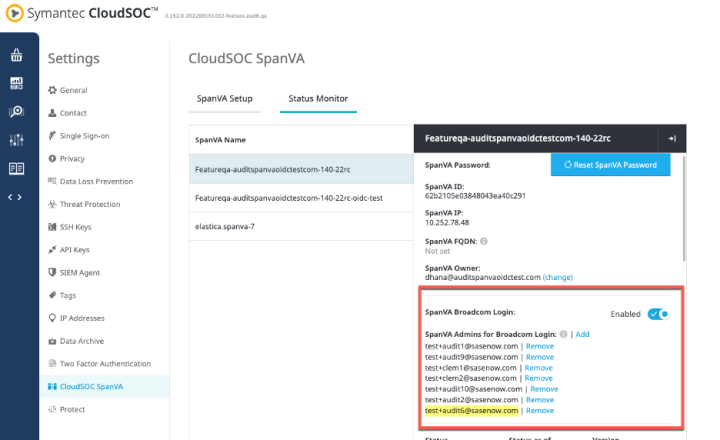Select the elastica.spanva-7 row
This screenshot has width=720, height=440.
pyautogui.click(x=301, y=226)
